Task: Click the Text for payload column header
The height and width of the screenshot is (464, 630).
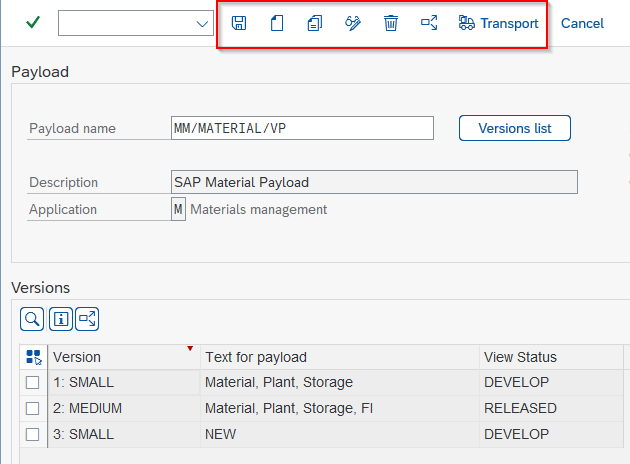Action: pos(340,357)
